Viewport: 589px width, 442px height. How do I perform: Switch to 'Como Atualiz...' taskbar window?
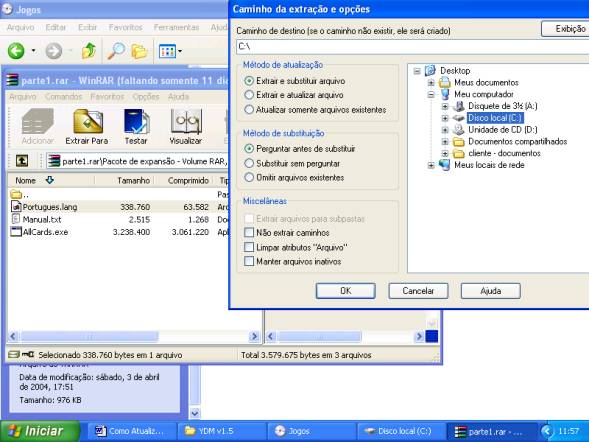(132, 431)
